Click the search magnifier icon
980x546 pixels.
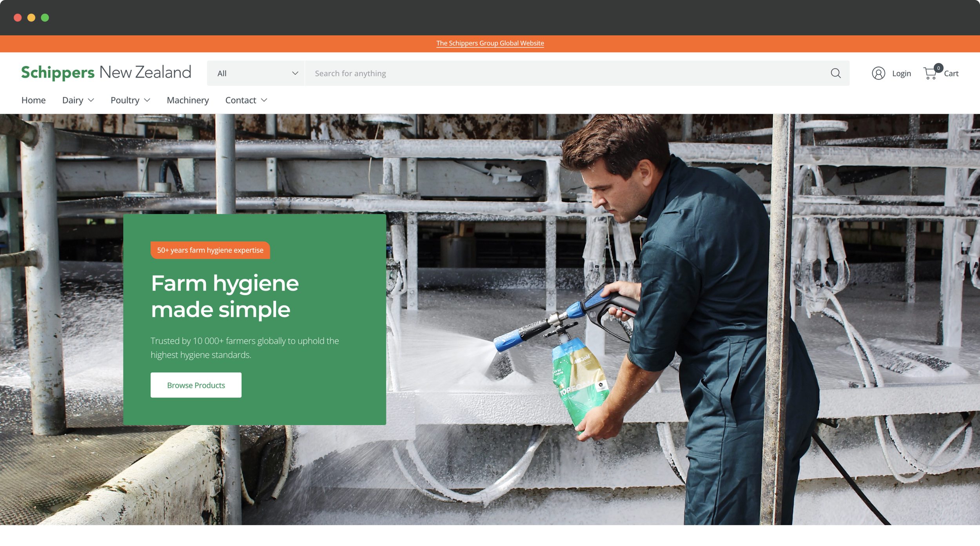pos(835,73)
